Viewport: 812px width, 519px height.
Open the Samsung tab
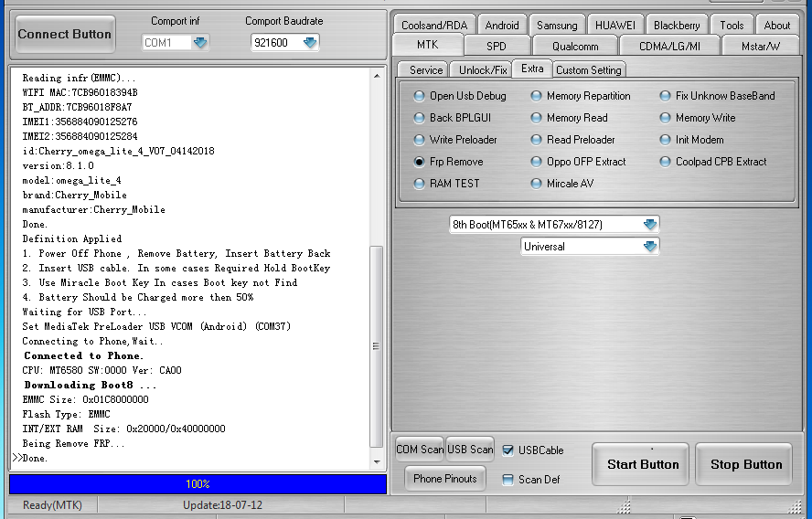tap(557, 26)
